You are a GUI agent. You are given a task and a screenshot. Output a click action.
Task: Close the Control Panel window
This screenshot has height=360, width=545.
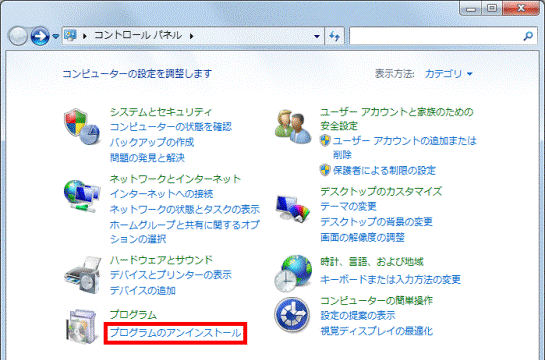[x=521, y=8]
